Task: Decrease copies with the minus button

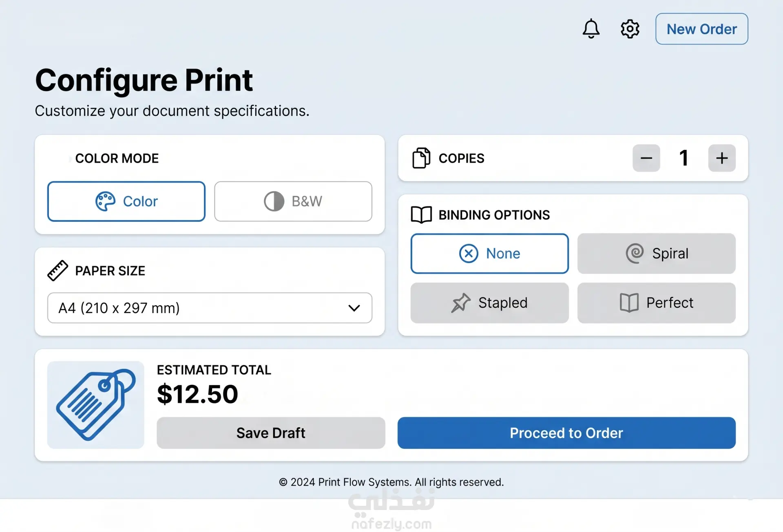Action: click(x=646, y=158)
